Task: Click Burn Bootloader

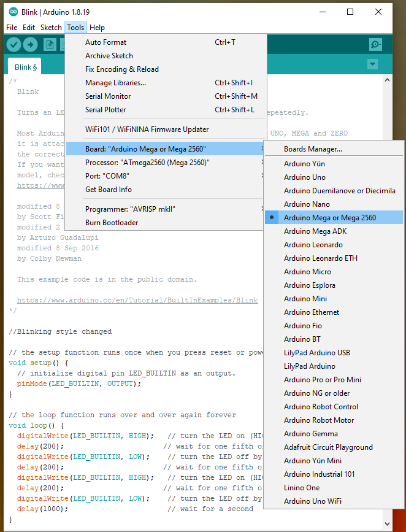Action: tap(164, 223)
